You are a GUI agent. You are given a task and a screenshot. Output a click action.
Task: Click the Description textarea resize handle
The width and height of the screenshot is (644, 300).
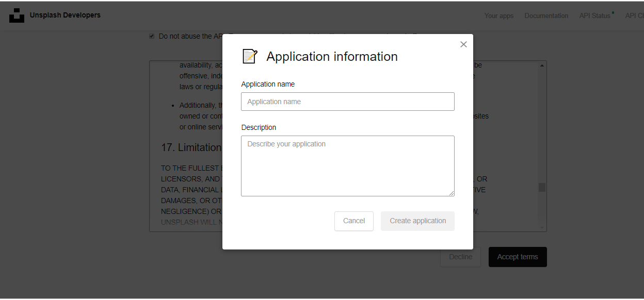451,193
